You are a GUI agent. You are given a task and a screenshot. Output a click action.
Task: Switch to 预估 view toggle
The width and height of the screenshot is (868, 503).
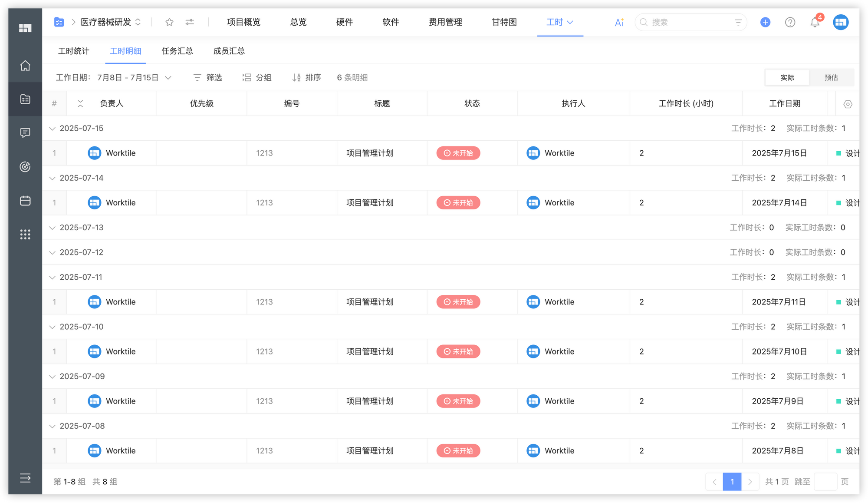[x=831, y=77]
